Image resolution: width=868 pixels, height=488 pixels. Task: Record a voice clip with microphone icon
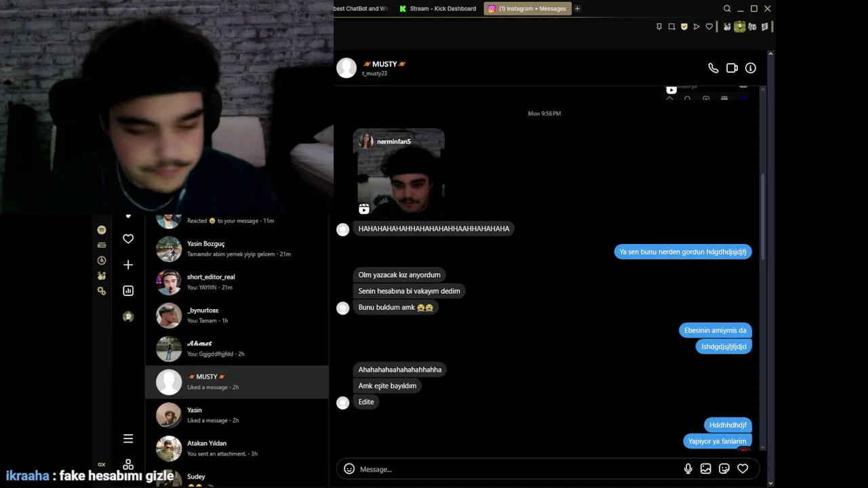pos(688,468)
